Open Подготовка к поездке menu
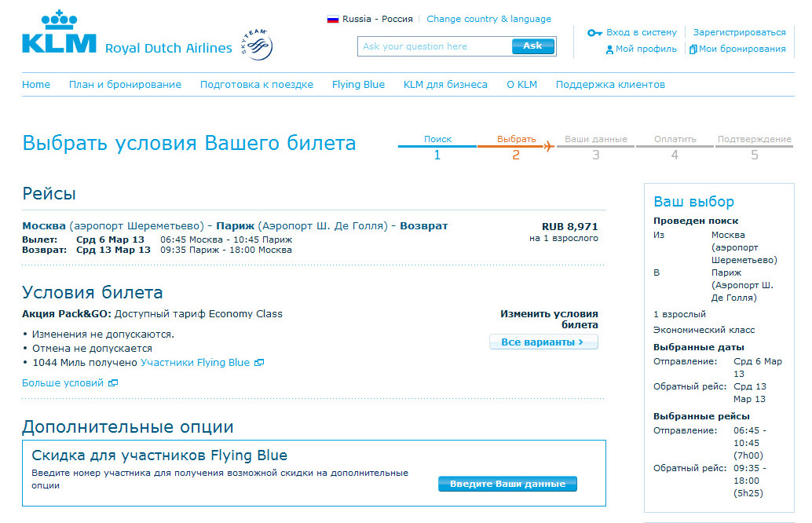The image size is (812, 523). [257, 84]
